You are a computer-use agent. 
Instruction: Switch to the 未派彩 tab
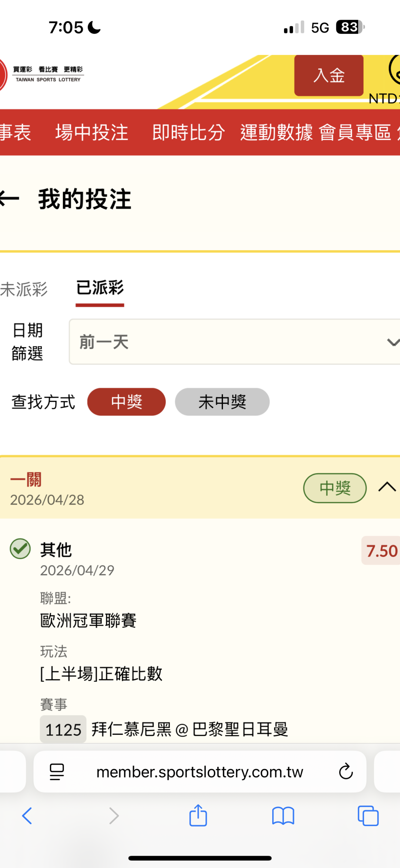(x=24, y=289)
